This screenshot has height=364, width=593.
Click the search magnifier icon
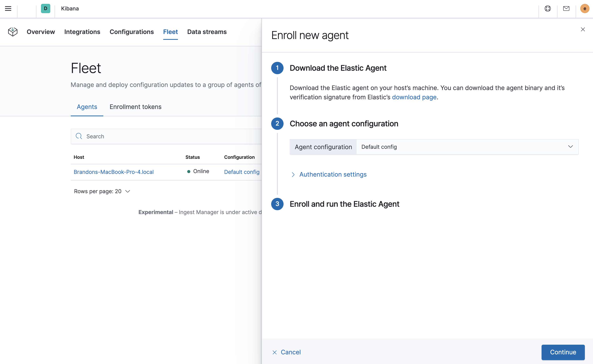click(x=79, y=136)
